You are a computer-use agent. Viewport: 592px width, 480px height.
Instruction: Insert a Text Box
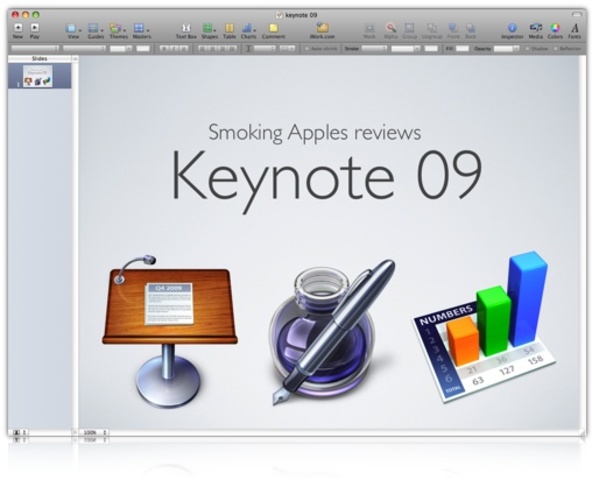coord(186,30)
